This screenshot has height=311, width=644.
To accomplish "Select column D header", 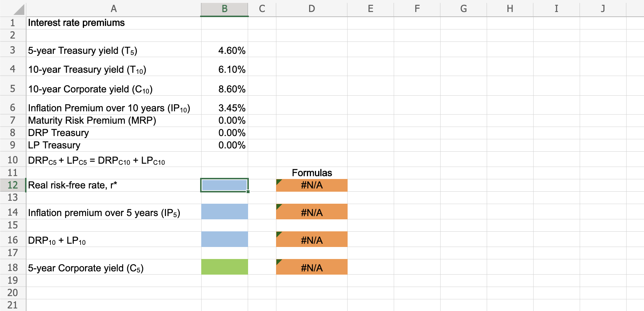I will 312,9.
